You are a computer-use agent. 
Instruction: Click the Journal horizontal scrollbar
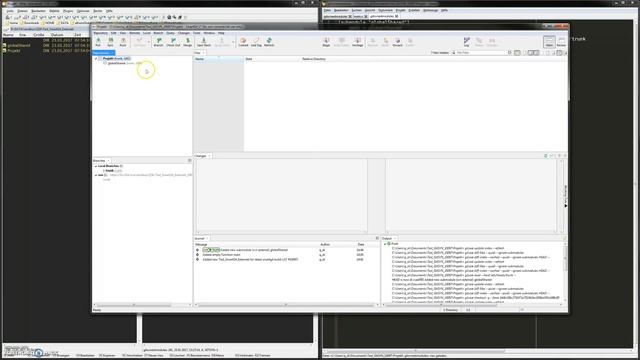coord(286,305)
